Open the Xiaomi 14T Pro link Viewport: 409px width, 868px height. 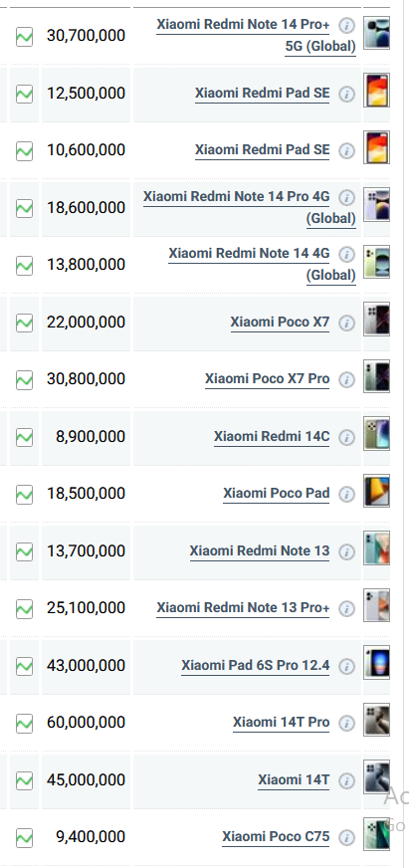tap(282, 722)
